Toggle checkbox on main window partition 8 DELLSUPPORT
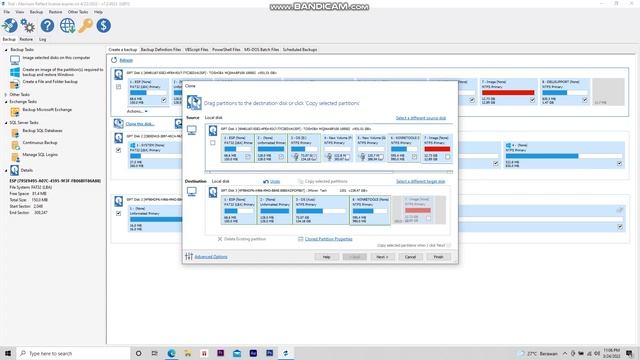This screenshot has height=360, width=640. click(x=584, y=100)
